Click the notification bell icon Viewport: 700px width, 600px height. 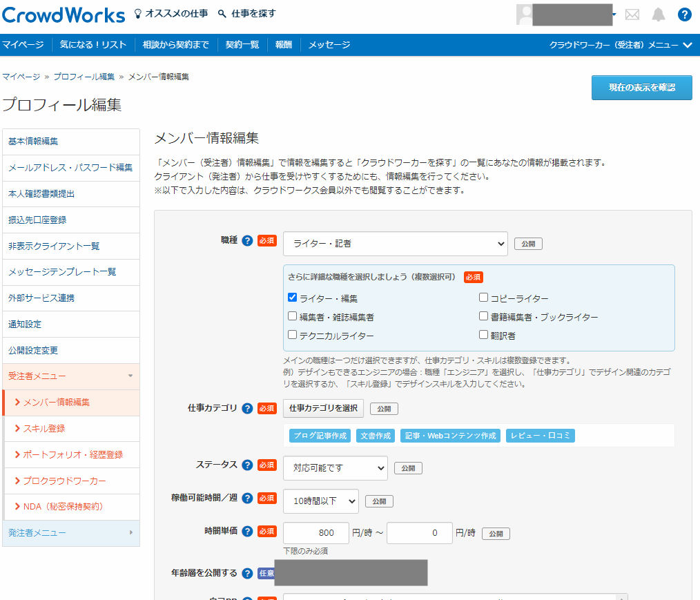657,13
